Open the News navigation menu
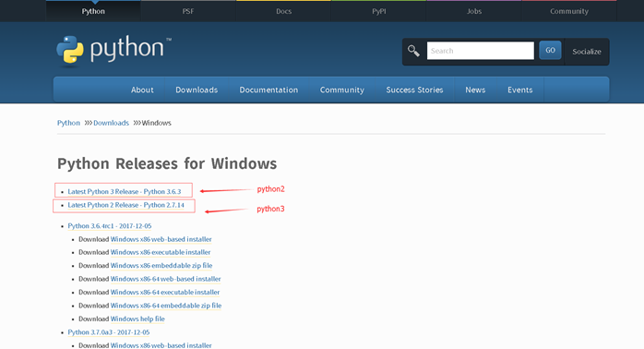This screenshot has height=349, width=644. tap(475, 90)
